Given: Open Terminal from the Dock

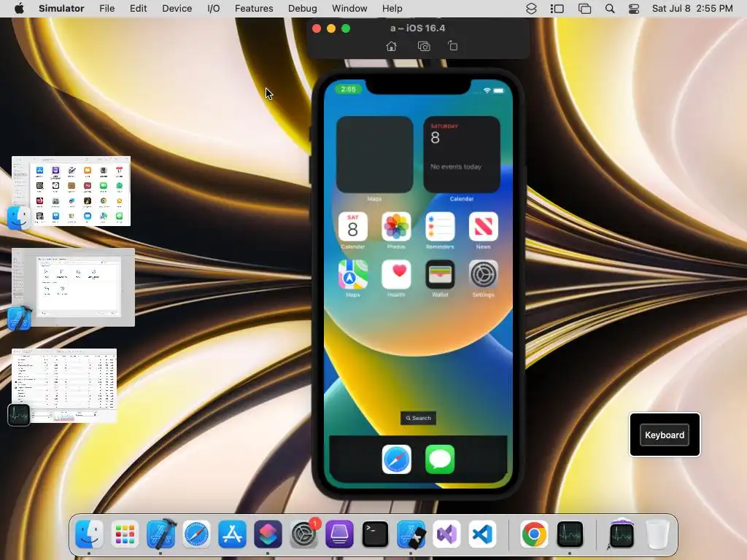Looking at the screenshot, I should click(x=375, y=534).
